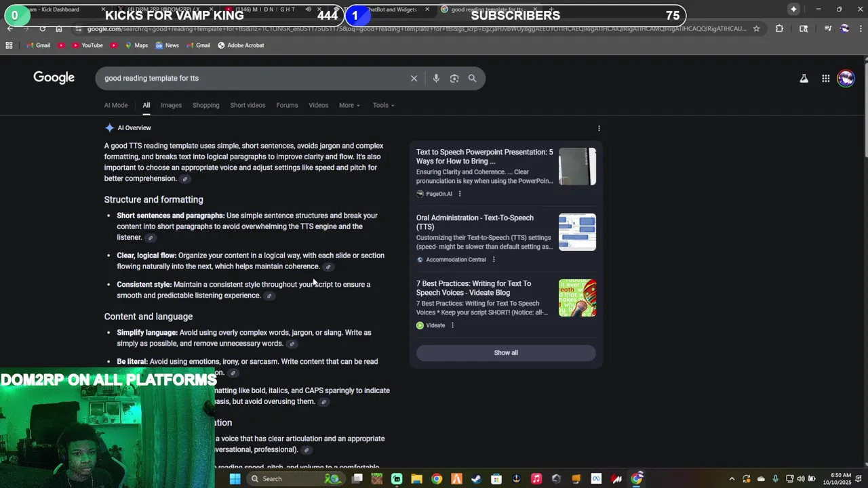Open the bookmarks apps grid icon

9,45
